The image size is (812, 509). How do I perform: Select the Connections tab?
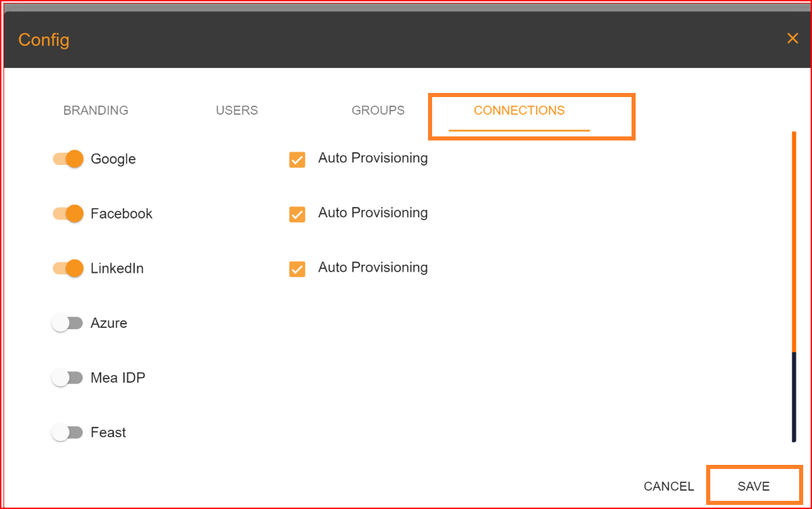[x=520, y=111]
